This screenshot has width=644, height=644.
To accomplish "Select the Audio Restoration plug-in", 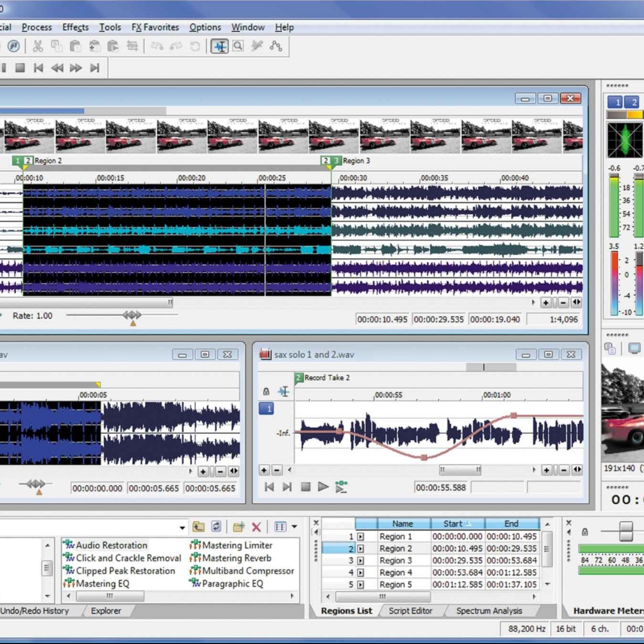I will 111,545.
